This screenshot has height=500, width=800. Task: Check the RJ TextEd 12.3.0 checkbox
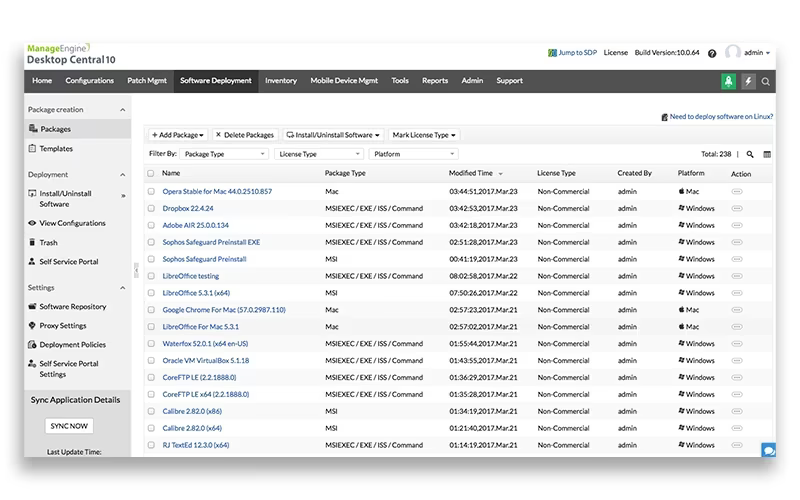[x=151, y=445]
